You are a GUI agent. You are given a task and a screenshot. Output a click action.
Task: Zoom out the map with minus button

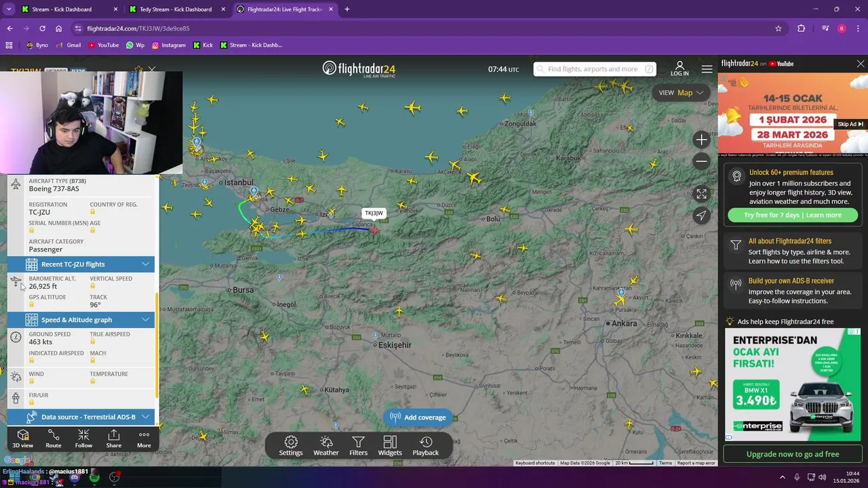click(701, 161)
